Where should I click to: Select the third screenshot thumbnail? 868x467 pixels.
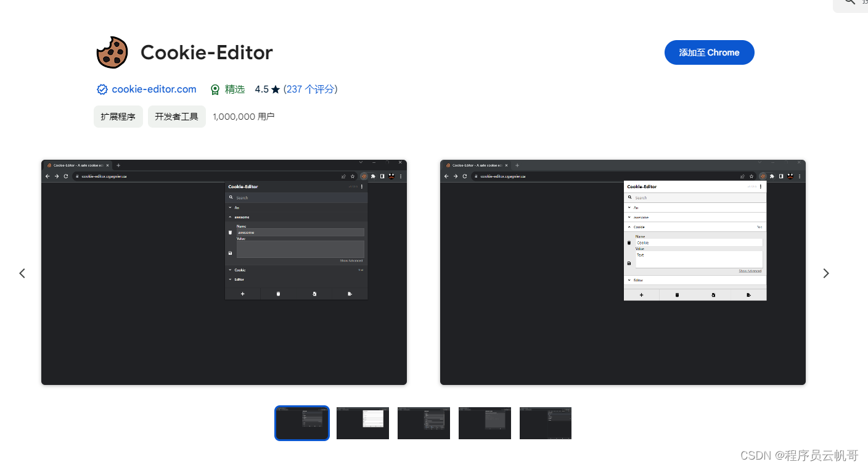coord(424,423)
